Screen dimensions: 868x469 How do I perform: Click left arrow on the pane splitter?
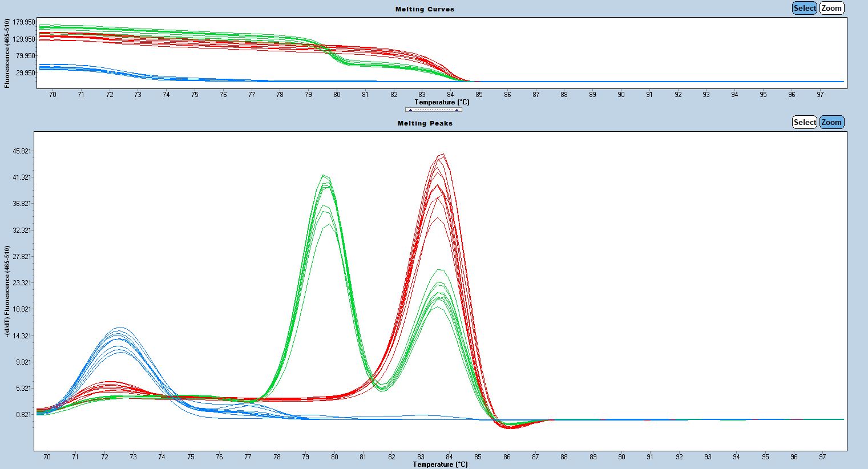click(x=410, y=110)
